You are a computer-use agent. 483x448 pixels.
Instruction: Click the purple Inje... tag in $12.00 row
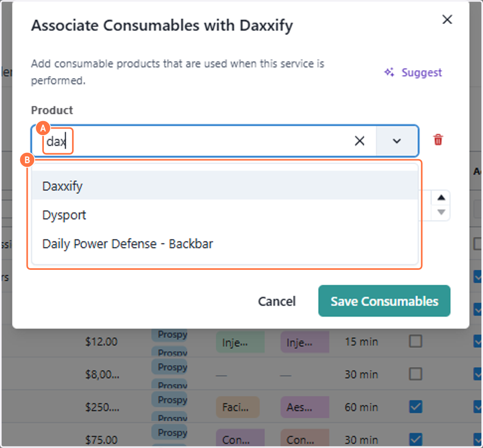coord(305,343)
